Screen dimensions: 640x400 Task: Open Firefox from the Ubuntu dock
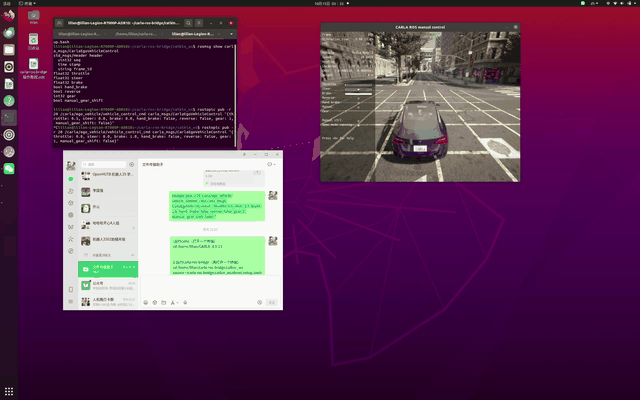pyautogui.click(x=9, y=15)
